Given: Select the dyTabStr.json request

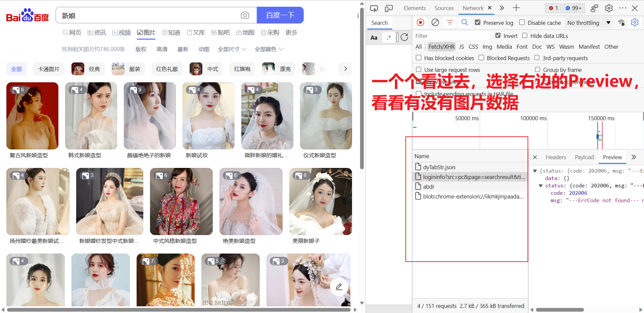Looking at the screenshot, I should [x=470, y=167].
